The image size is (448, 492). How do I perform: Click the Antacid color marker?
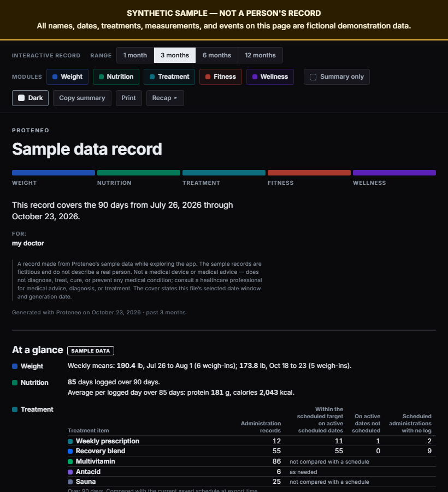click(x=70, y=472)
